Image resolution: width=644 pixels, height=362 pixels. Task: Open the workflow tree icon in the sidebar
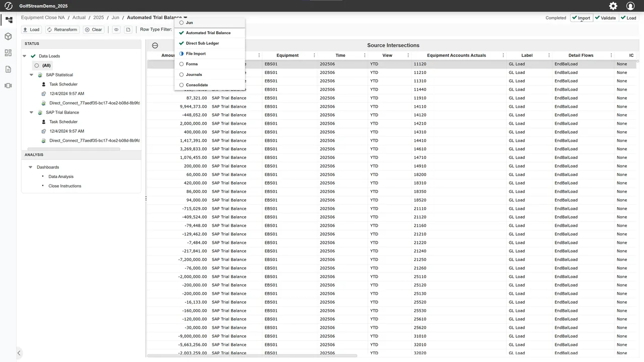[9, 20]
